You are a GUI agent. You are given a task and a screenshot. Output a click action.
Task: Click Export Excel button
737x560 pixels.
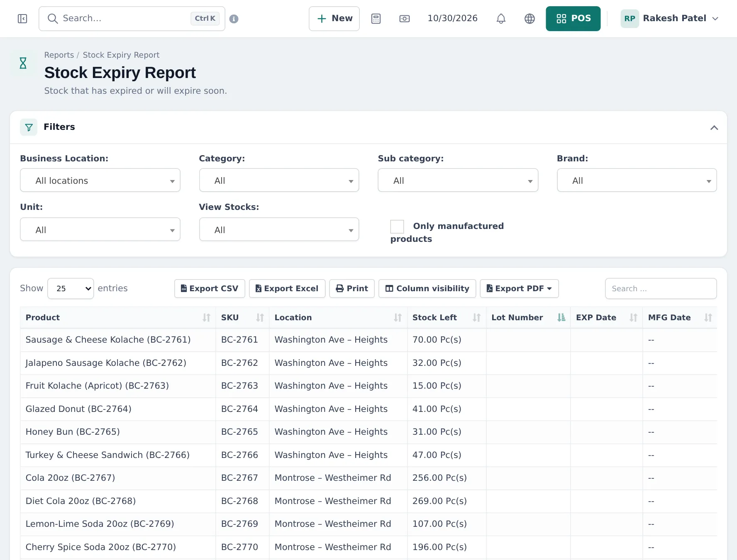point(287,289)
